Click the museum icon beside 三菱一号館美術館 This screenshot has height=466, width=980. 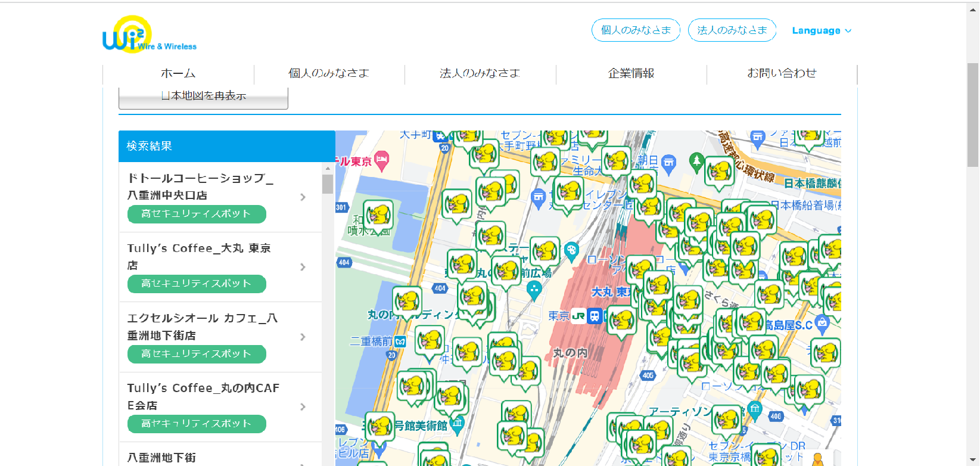[457, 425]
